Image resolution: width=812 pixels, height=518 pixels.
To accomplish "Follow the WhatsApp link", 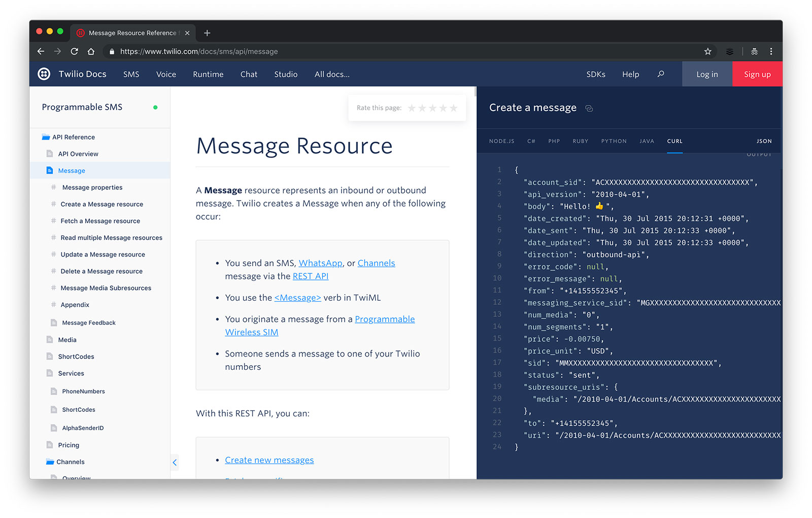I will pyautogui.click(x=320, y=263).
